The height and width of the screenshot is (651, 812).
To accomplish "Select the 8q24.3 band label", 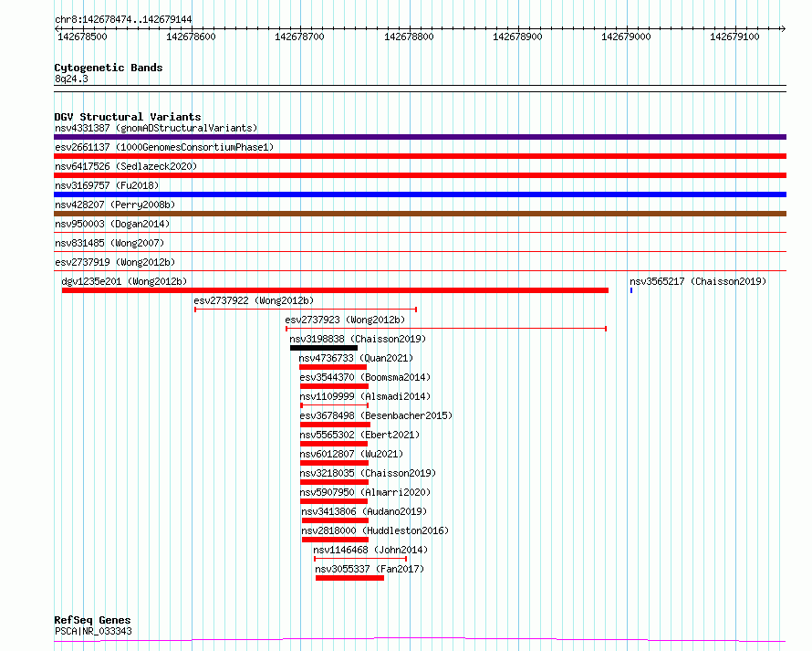I will (71, 79).
